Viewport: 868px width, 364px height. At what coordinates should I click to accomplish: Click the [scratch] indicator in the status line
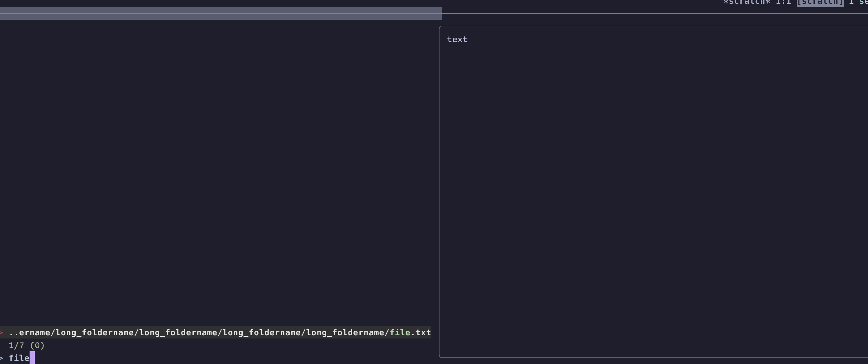(820, 3)
